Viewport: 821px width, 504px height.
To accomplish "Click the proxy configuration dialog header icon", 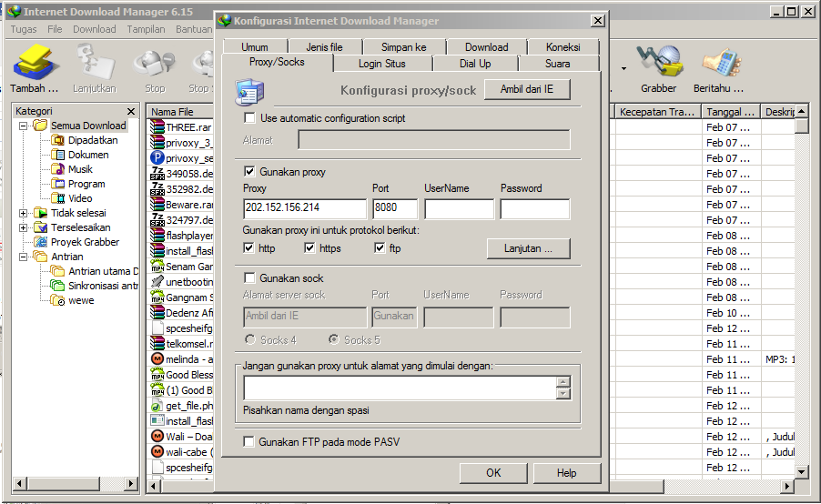I will pyautogui.click(x=249, y=92).
